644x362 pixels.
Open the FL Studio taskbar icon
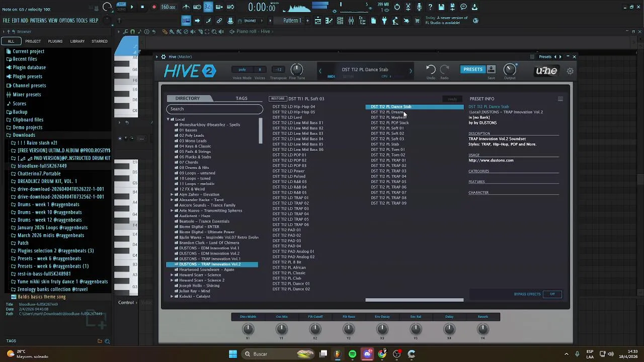(x=338, y=354)
